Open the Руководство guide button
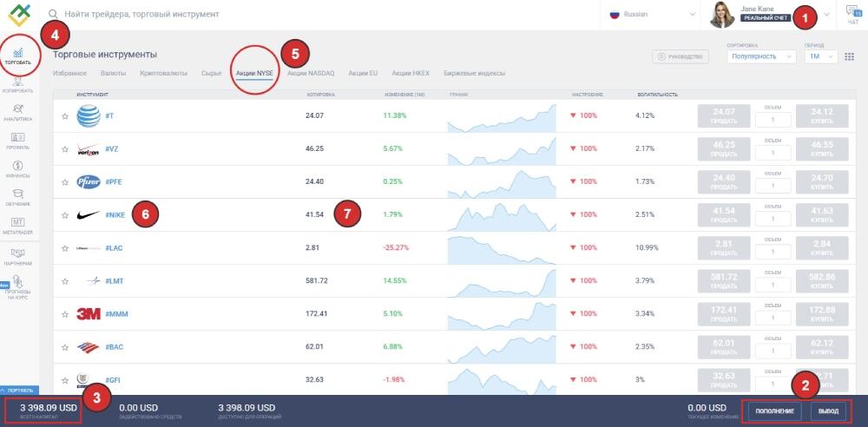Screen dimensions: 868x427 [681, 56]
